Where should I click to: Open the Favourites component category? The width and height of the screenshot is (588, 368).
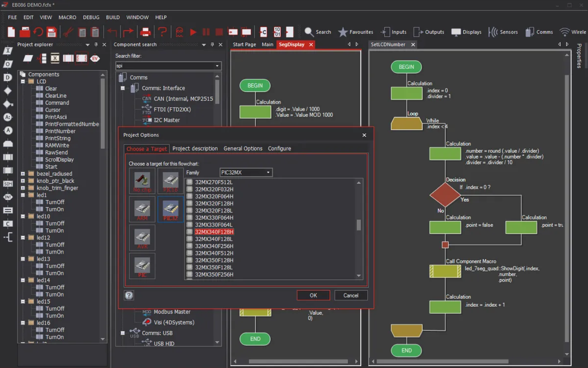(356, 32)
